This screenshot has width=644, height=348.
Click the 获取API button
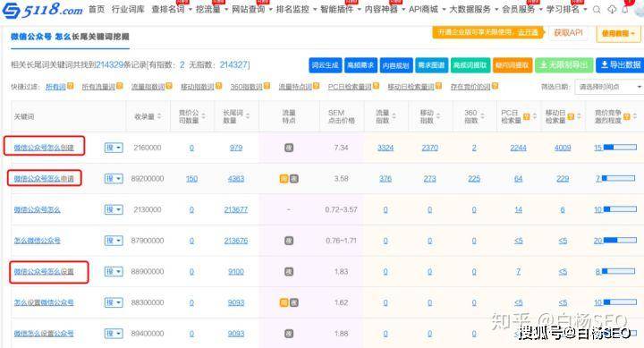tap(569, 32)
